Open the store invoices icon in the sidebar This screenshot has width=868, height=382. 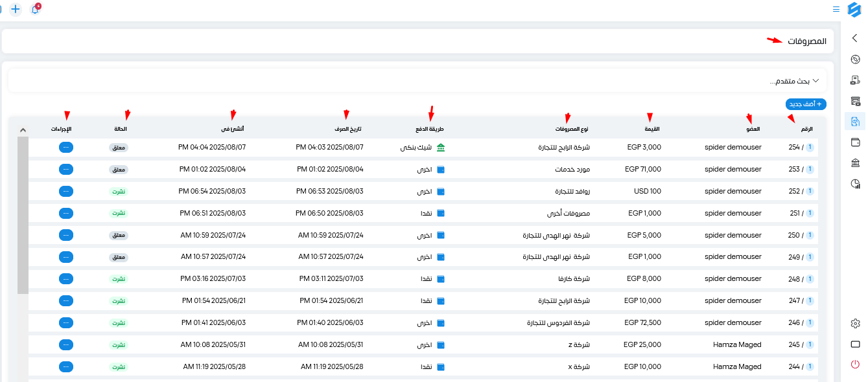coord(855,101)
